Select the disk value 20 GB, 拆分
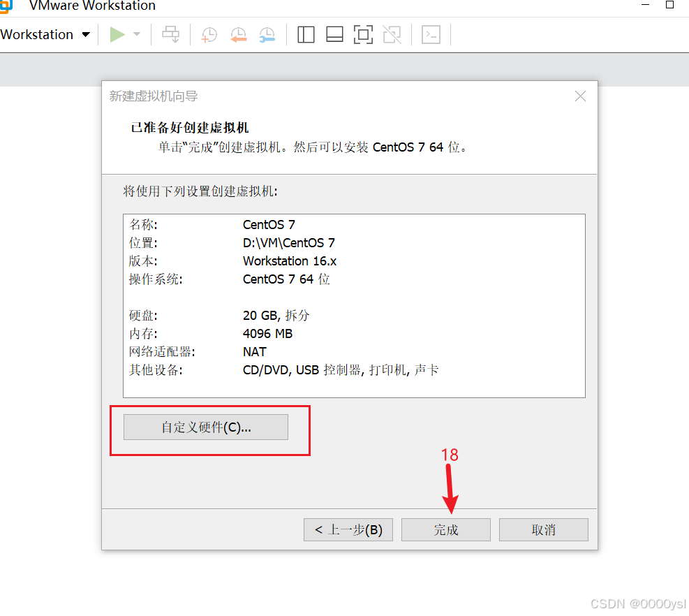689x616 pixels. click(276, 315)
